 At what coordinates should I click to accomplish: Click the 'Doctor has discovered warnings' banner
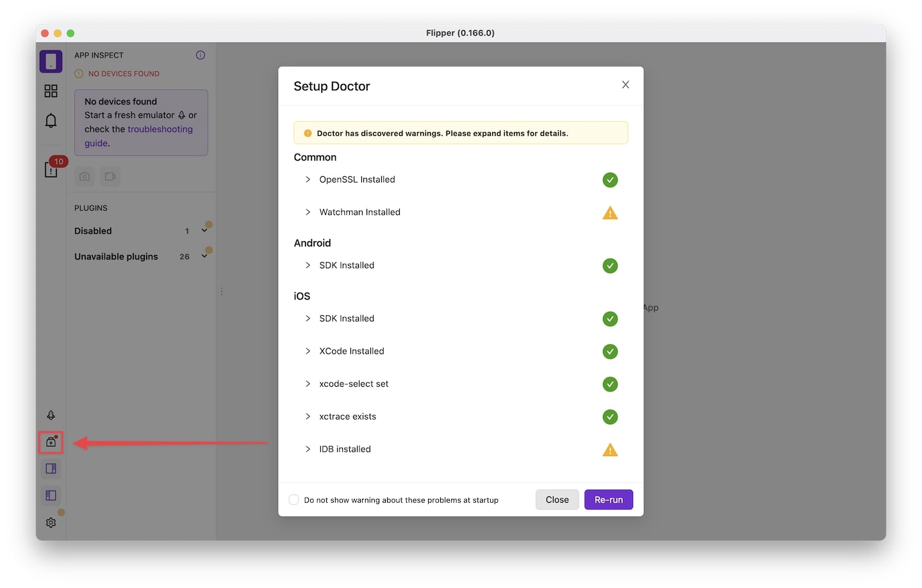point(461,133)
